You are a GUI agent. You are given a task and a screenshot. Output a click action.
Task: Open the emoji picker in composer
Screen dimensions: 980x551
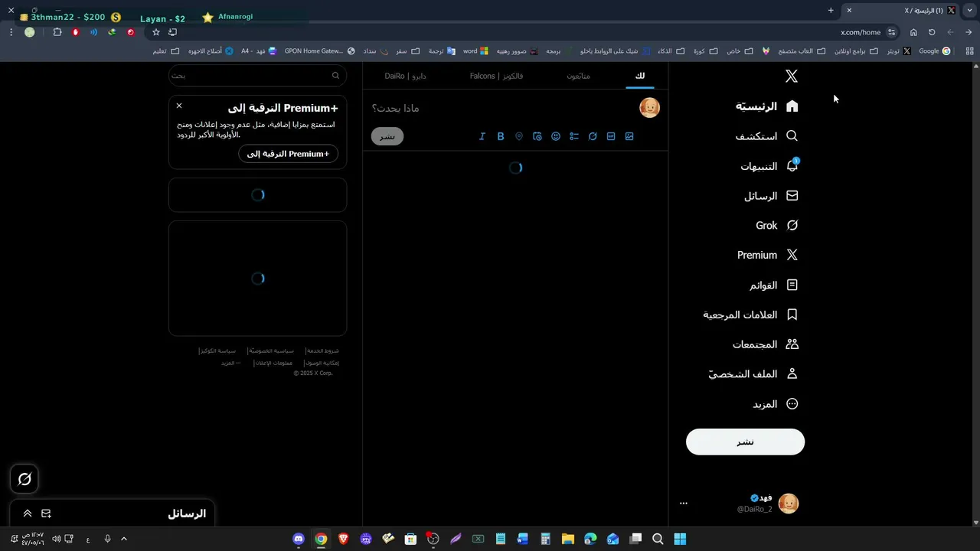[556, 136]
